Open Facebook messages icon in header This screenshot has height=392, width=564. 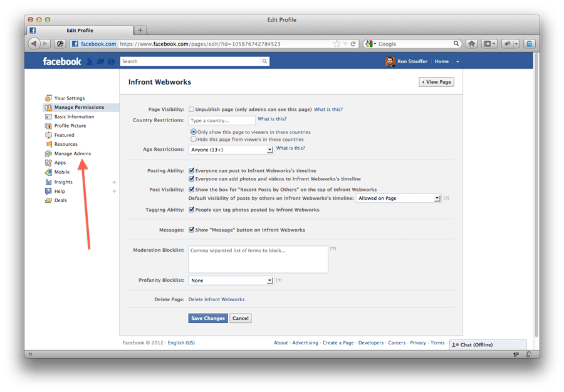(x=100, y=62)
